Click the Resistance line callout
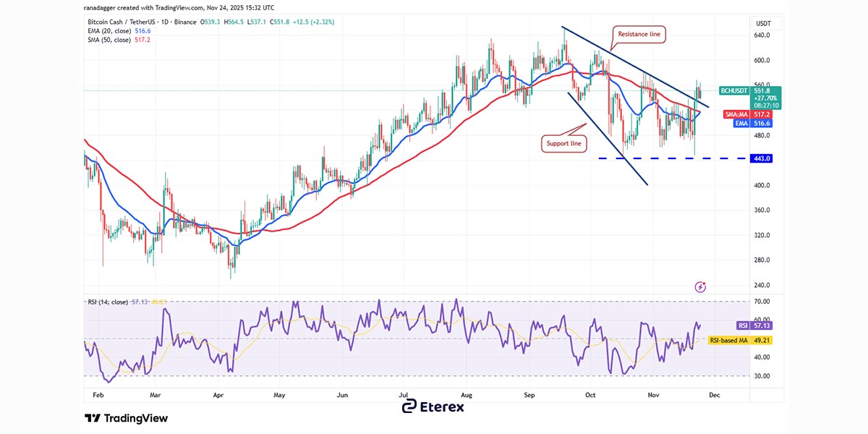 click(x=639, y=34)
